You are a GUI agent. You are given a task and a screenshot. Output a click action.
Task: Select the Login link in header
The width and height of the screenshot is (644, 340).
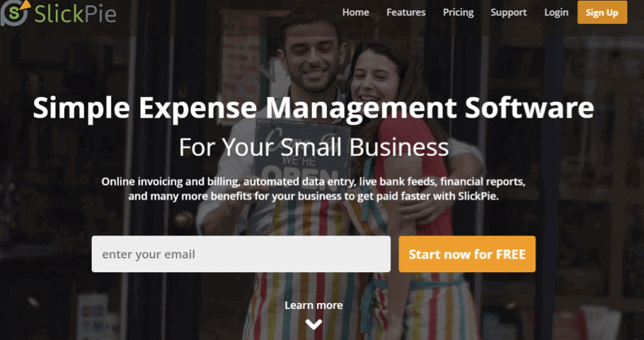point(556,13)
